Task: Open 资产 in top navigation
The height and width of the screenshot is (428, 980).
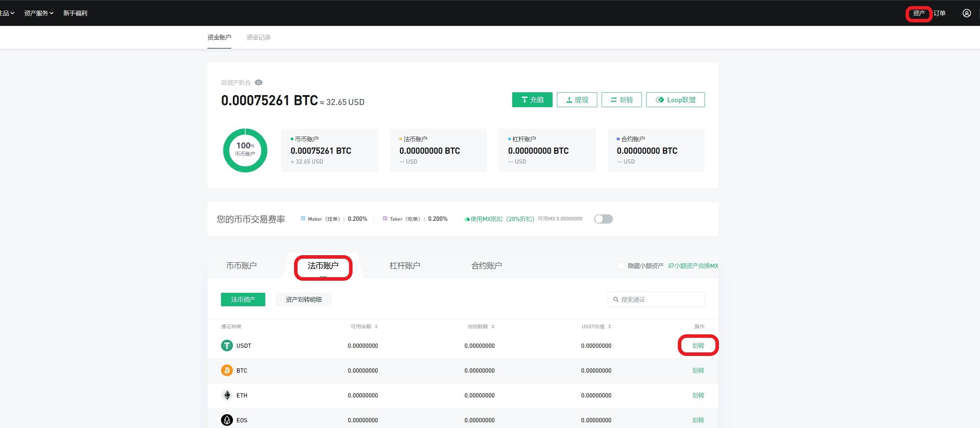Action: 919,13
